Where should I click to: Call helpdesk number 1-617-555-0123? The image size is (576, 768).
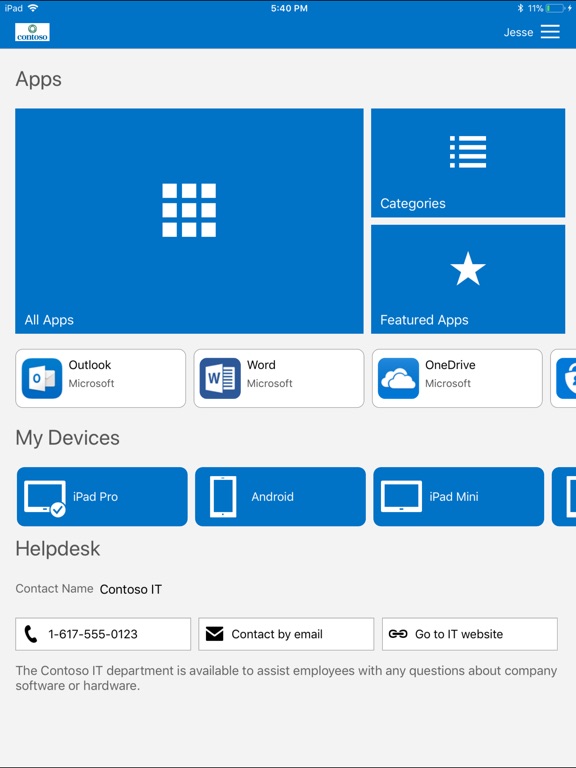pyautogui.click(x=103, y=634)
